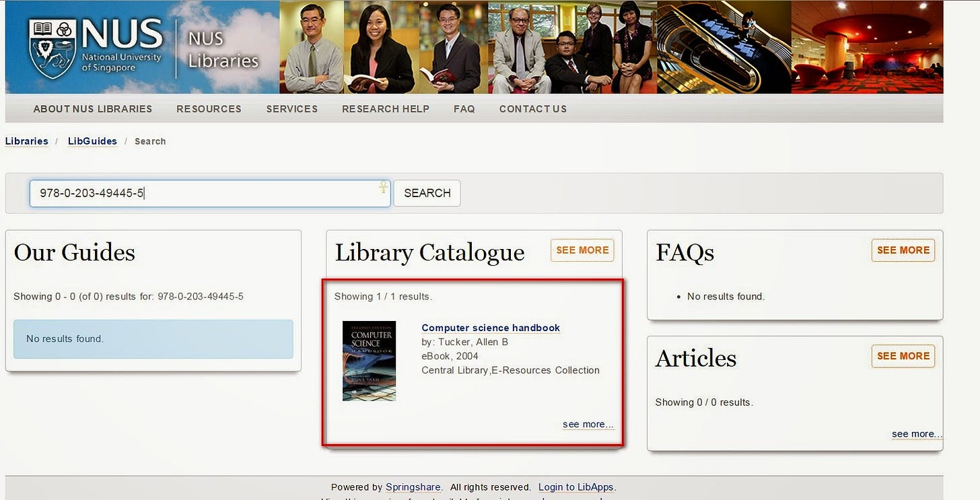
Task: Click the 'Library Catalogue' heading
Action: 429,252
